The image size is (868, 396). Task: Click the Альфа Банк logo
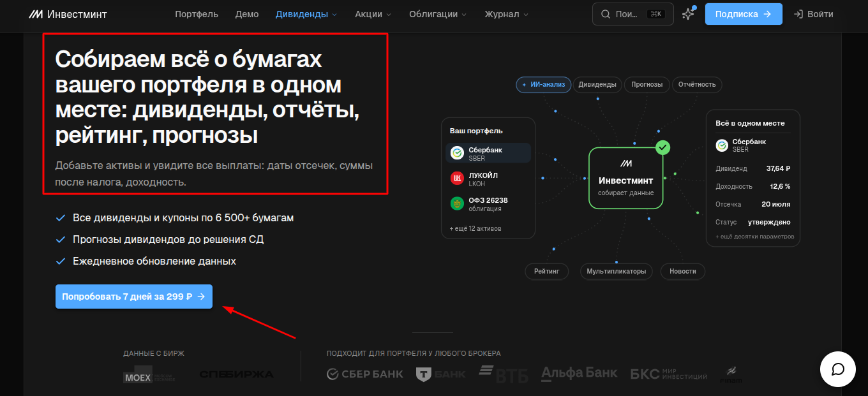coord(580,372)
